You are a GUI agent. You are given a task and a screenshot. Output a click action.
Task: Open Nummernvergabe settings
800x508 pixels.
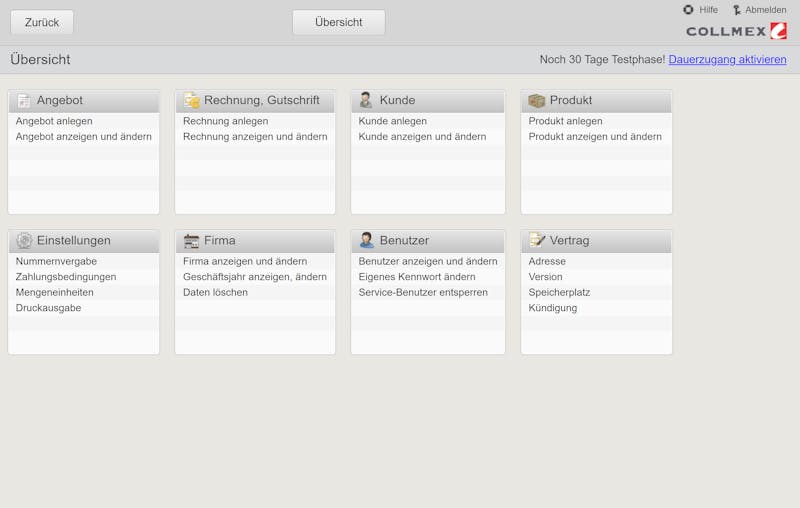pyautogui.click(x=56, y=261)
